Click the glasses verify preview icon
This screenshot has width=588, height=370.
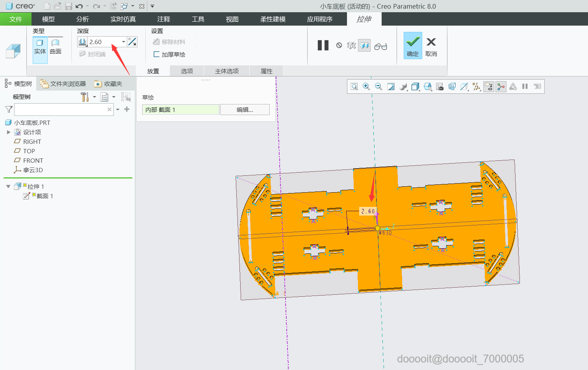point(380,46)
